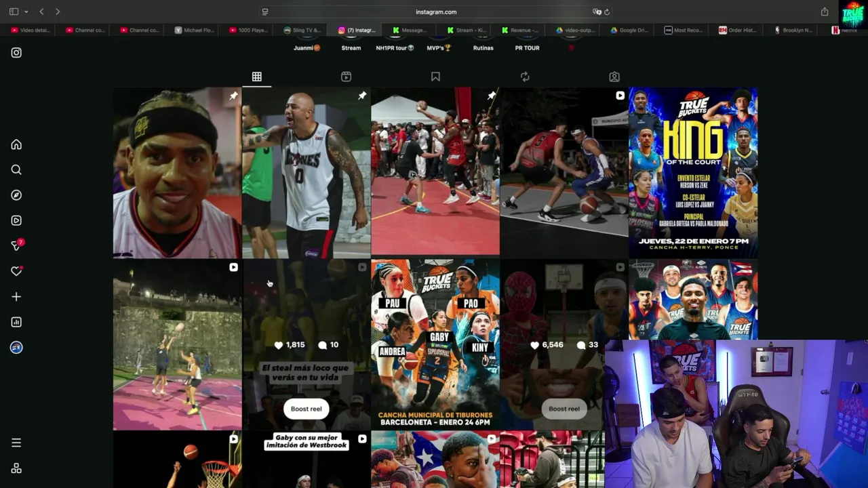Open the PR TOUR highlight

[x=527, y=48]
